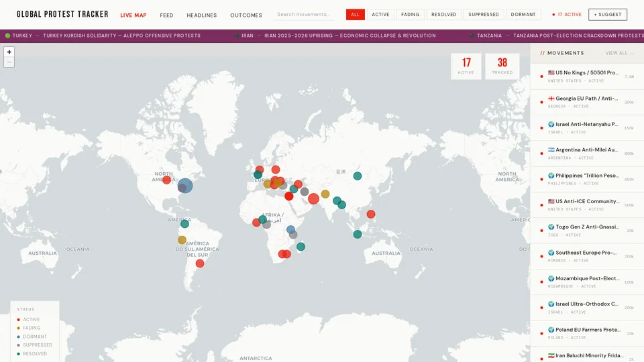
Task: Filter movements by Suppressed status
Action: (484, 14)
